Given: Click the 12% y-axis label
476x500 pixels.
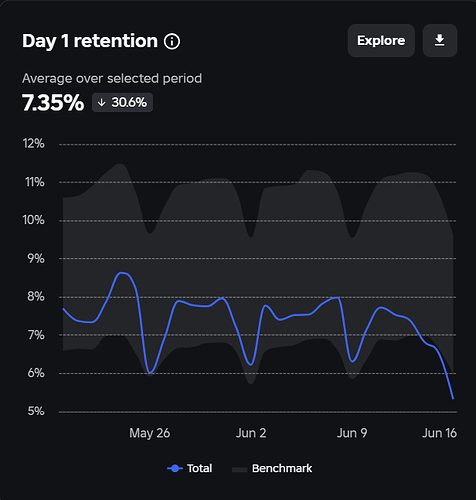Looking at the screenshot, I should [33, 144].
